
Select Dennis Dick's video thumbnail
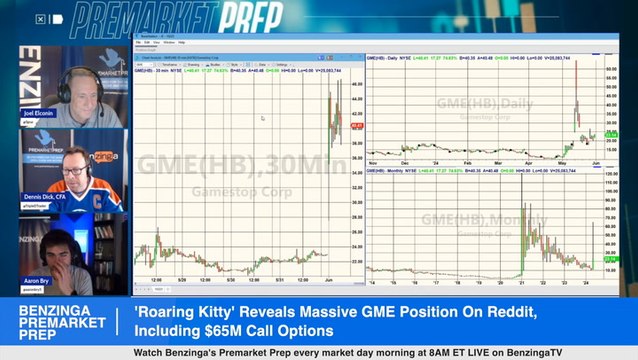(74, 170)
